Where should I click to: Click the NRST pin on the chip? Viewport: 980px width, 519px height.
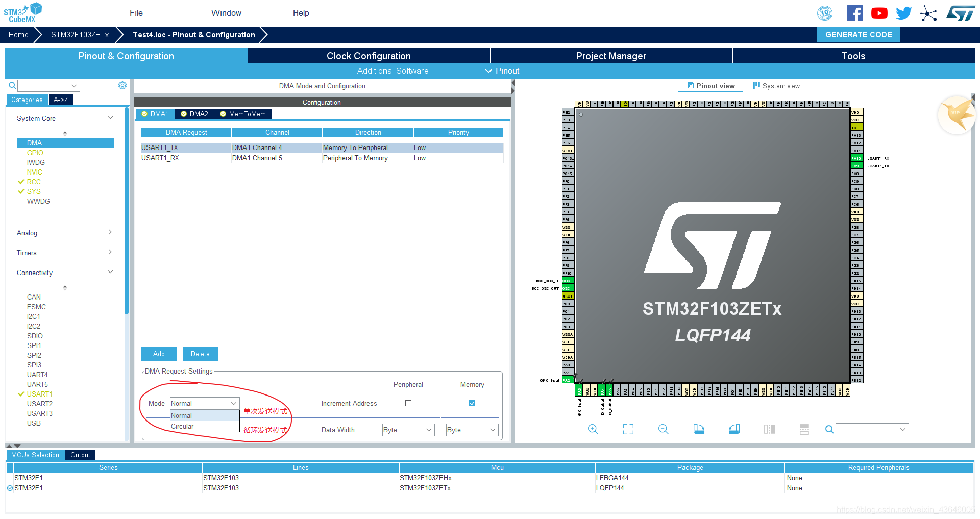[x=568, y=296]
